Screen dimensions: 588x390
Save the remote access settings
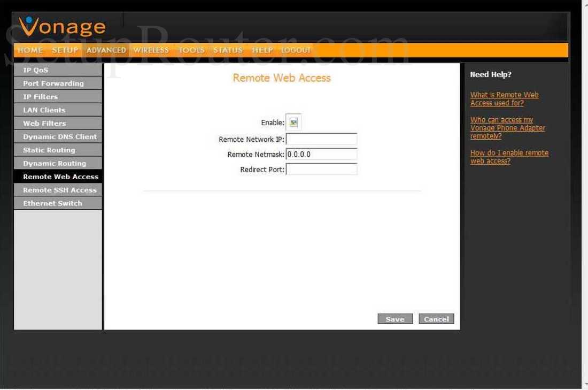point(395,319)
